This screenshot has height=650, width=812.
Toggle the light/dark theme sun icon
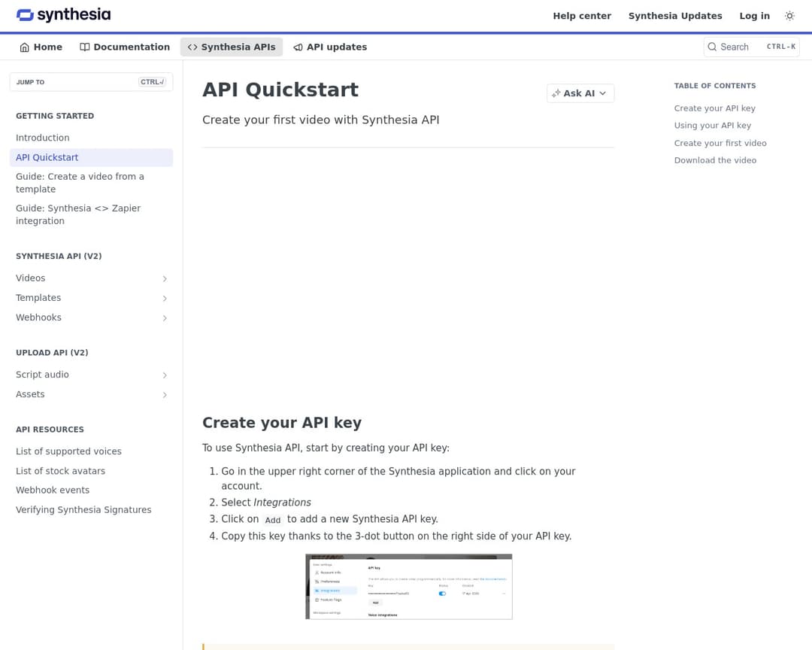[x=789, y=16]
